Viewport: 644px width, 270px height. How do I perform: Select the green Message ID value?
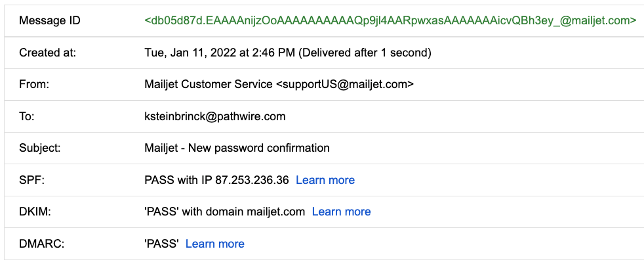tap(390, 20)
